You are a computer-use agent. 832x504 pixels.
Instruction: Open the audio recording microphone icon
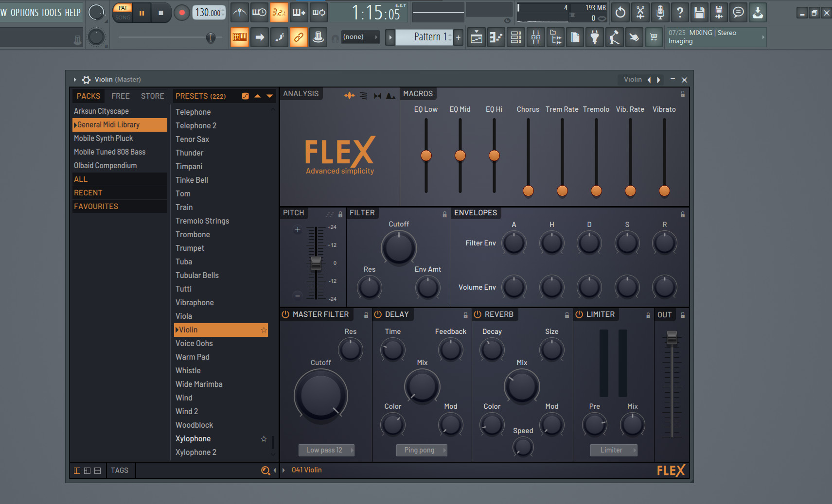coord(660,13)
